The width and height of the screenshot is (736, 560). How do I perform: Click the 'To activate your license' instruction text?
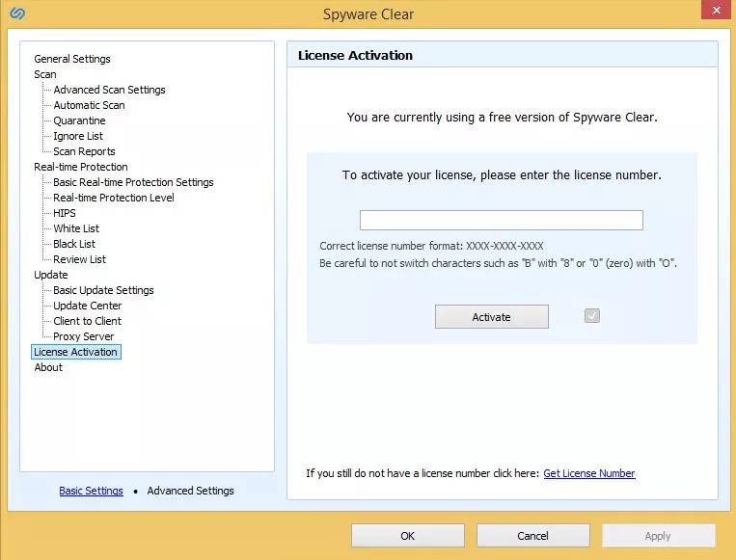(x=502, y=175)
